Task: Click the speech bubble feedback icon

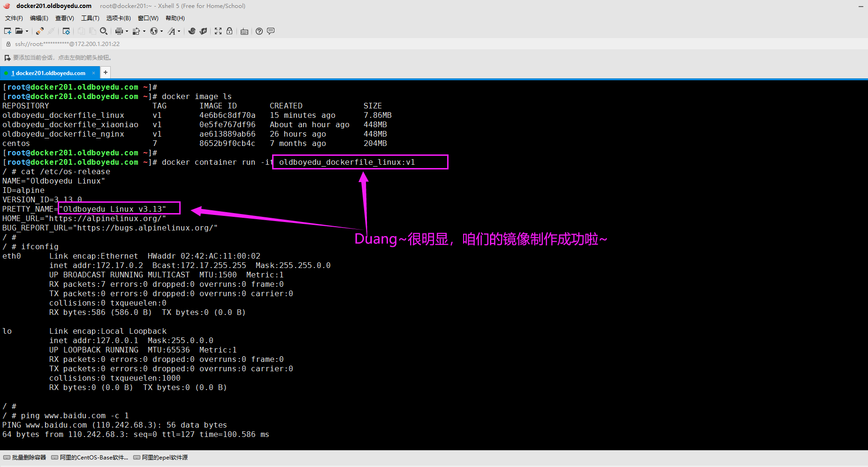Action: (271, 31)
